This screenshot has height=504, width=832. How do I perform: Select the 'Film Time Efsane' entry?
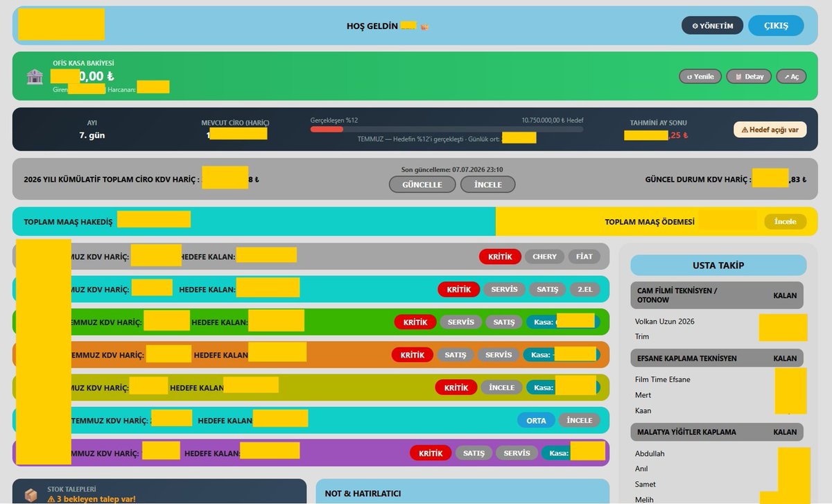click(663, 379)
